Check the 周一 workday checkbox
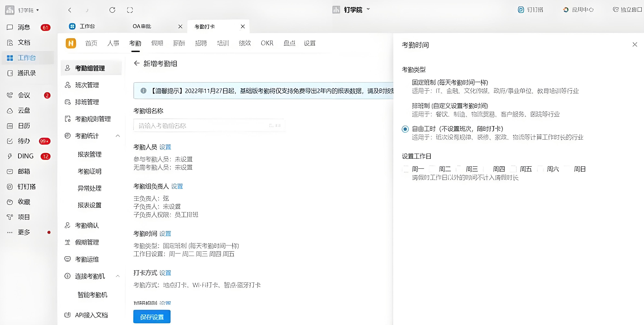The image size is (644, 325). click(x=405, y=169)
